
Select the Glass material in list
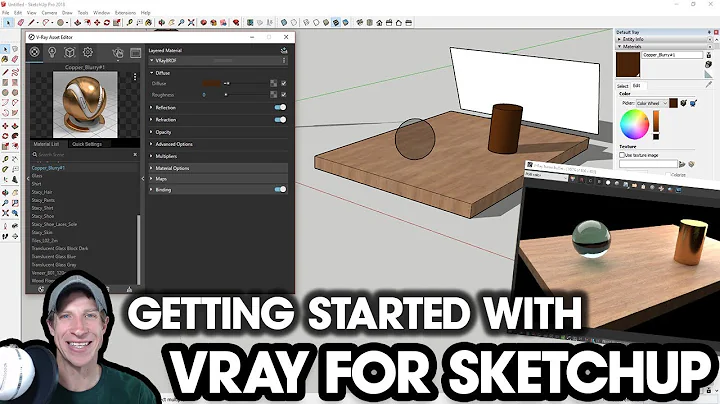tap(37, 176)
